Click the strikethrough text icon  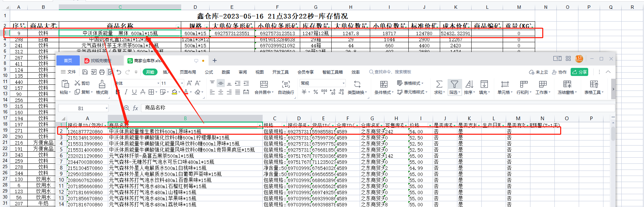(x=143, y=92)
